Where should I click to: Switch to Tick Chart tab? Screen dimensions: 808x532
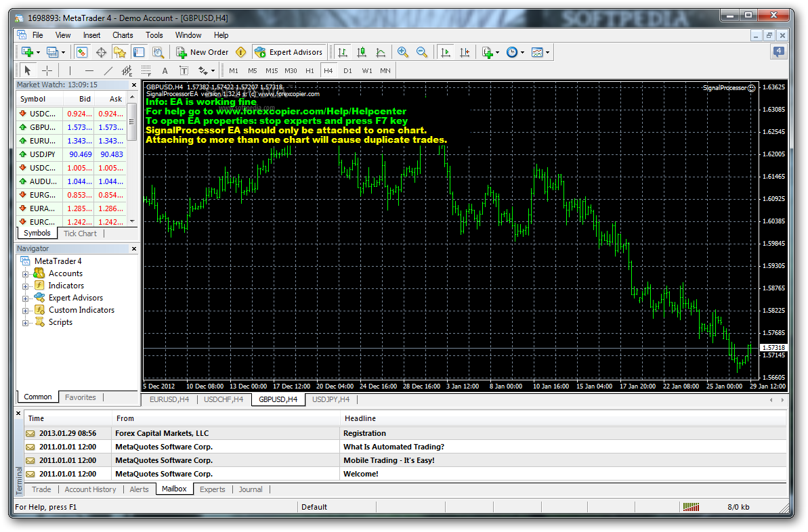pyautogui.click(x=80, y=234)
